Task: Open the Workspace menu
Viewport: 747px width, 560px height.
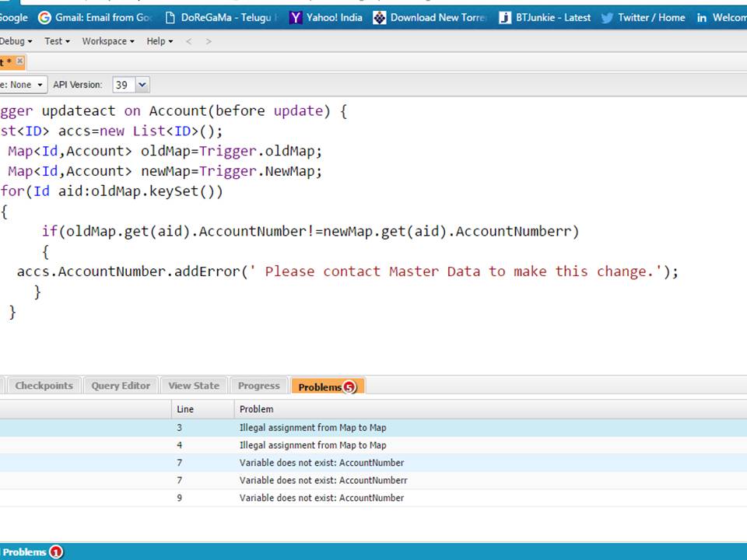Action: [107, 41]
